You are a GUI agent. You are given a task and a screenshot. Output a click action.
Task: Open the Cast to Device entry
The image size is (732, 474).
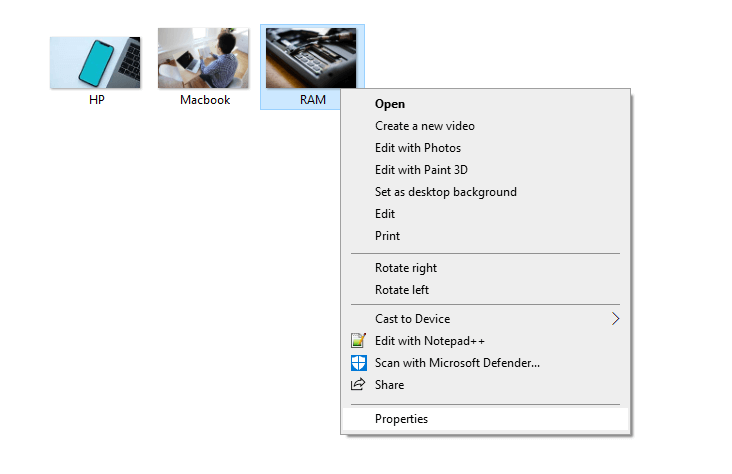click(486, 318)
